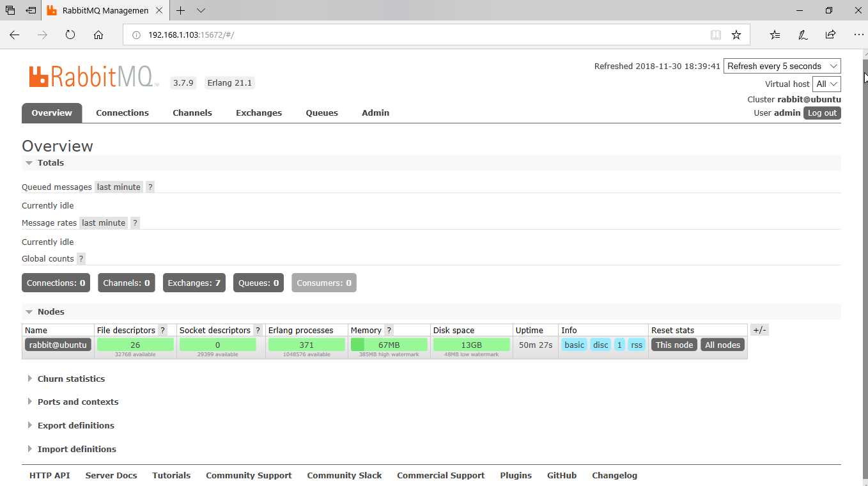The height and width of the screenshot is (486, 868).
Task: Expand Export definitions section
Action: coord(71,426)
